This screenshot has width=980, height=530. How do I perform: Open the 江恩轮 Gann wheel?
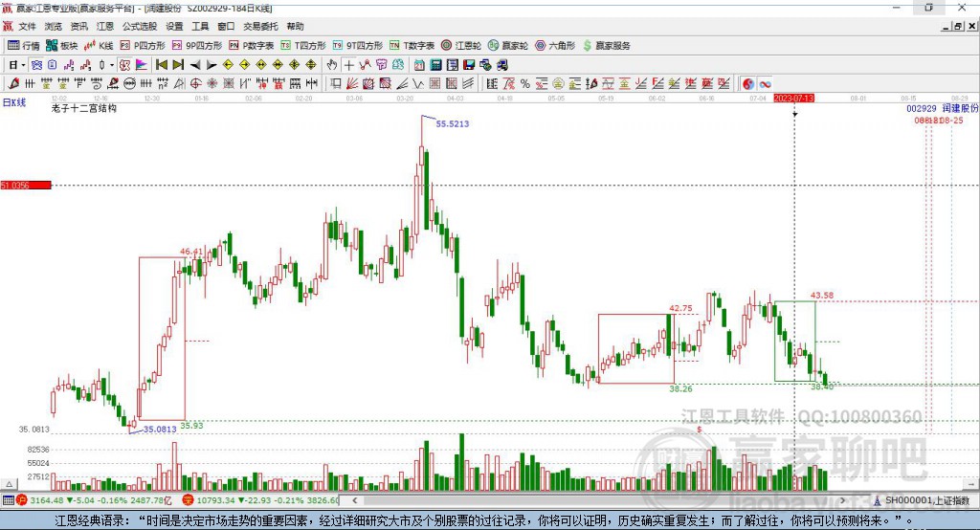tap(461, 46)
